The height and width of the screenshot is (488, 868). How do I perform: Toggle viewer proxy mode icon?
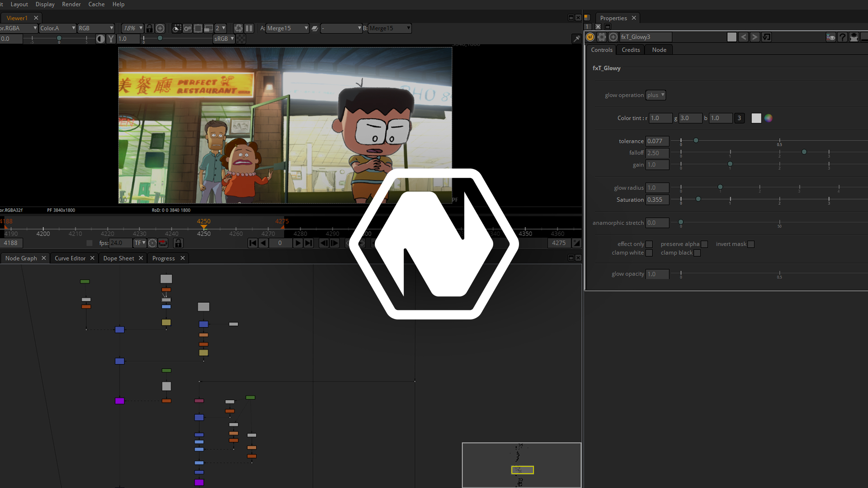[x=208, y=28]
